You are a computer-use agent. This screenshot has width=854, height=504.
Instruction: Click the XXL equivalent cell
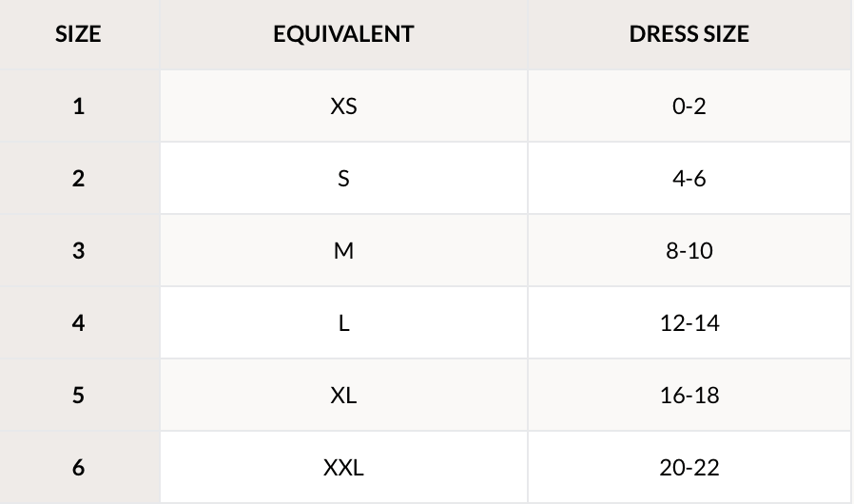343,468
